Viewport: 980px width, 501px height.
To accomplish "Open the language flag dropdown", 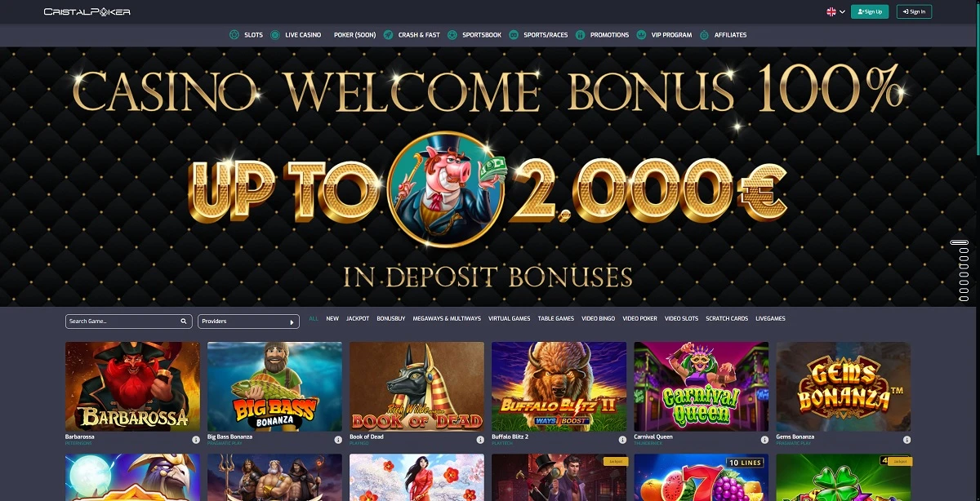I will pyautogui.click(x=835, y=11).
